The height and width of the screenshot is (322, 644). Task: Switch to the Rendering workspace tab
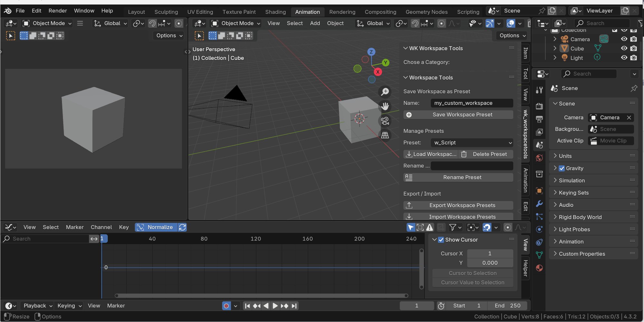tap(342, 12)
